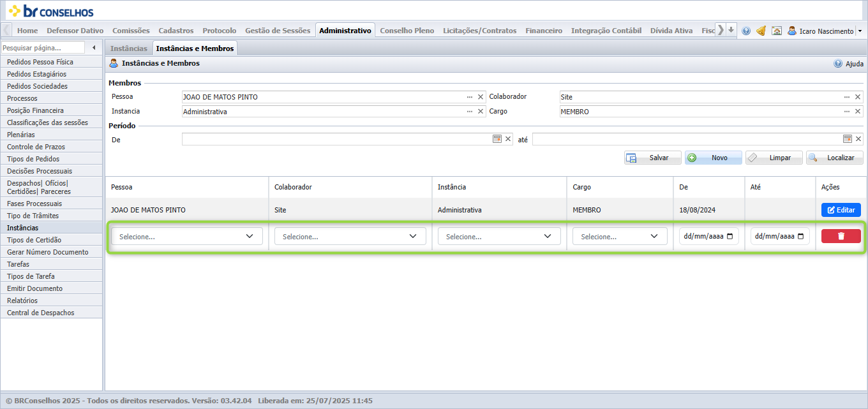Open Controle de Prazos in the sidebar
The image size is (868, 409).
[51, 147]
